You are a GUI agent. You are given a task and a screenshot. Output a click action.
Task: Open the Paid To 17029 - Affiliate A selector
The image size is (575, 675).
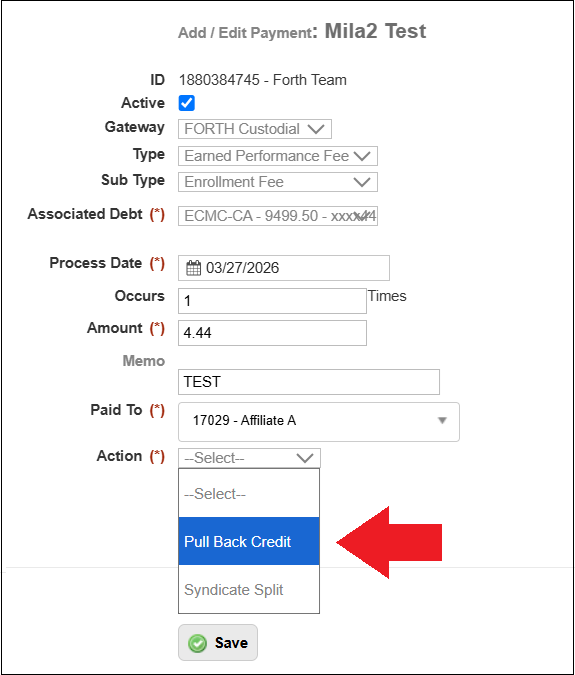[x=319, y=422]
